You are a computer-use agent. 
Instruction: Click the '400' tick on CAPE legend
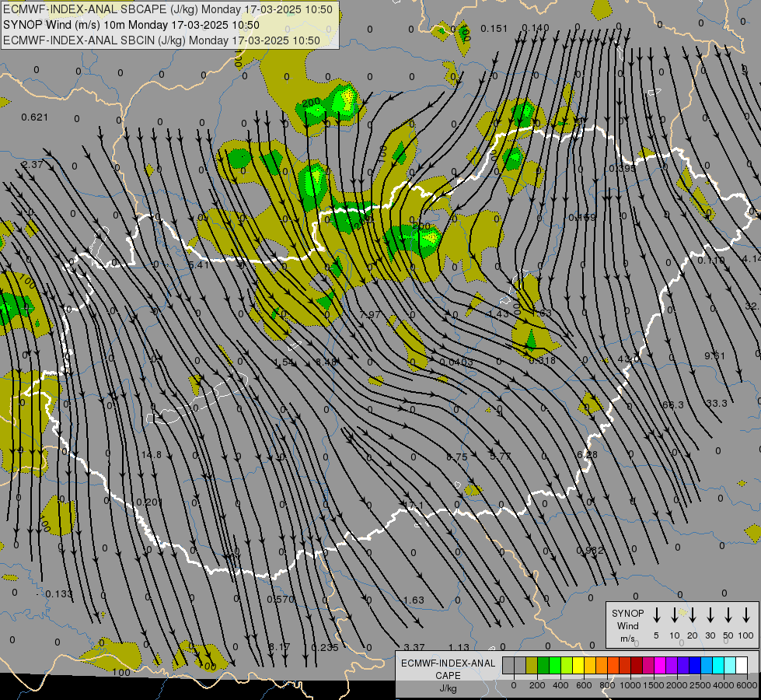[560, 685]
